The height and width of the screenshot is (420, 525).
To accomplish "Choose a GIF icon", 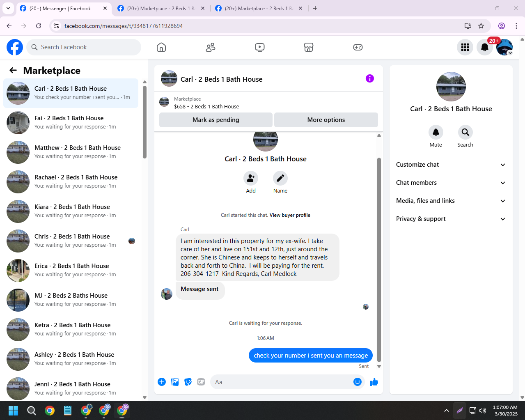I will pyautogui.click(x=201, y=382).
